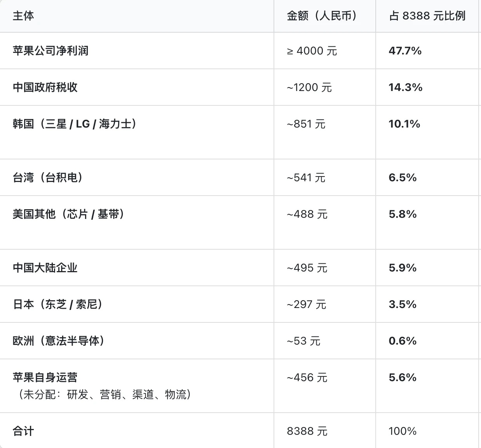
Task: Click the 合计 8388 元 total cell
Action: point(307,431)
